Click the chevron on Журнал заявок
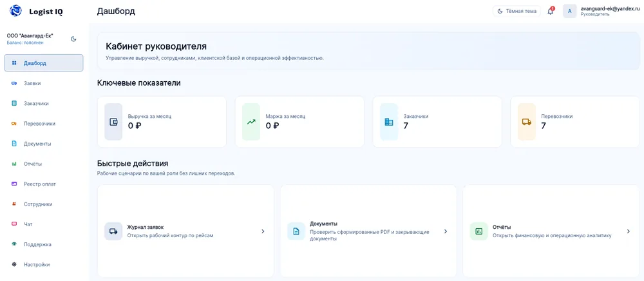The image size is (644, 281). (263, 231)
